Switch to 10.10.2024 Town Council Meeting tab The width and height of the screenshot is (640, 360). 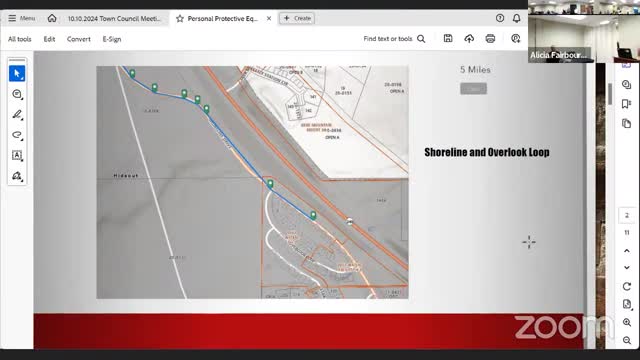(x=114, y=18)
